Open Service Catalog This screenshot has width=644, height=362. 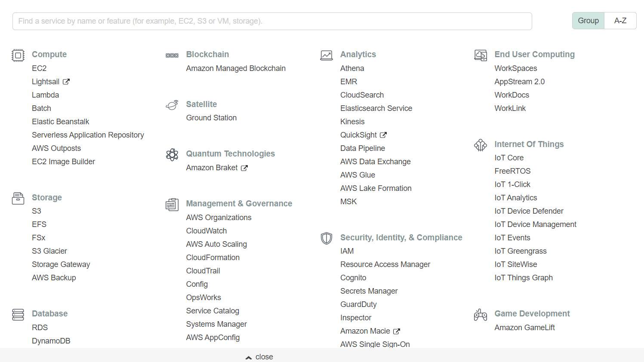pos(213,311)
